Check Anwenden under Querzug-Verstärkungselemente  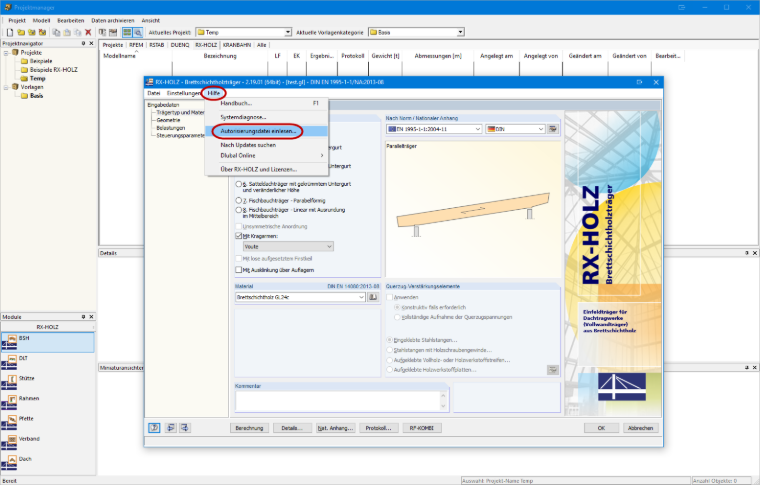point(390,297)
